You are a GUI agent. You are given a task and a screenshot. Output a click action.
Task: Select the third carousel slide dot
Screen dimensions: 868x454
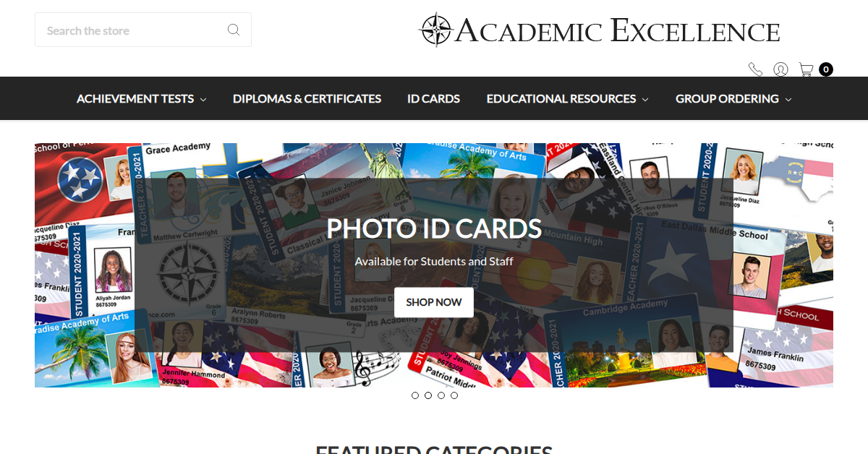(441, 395)
